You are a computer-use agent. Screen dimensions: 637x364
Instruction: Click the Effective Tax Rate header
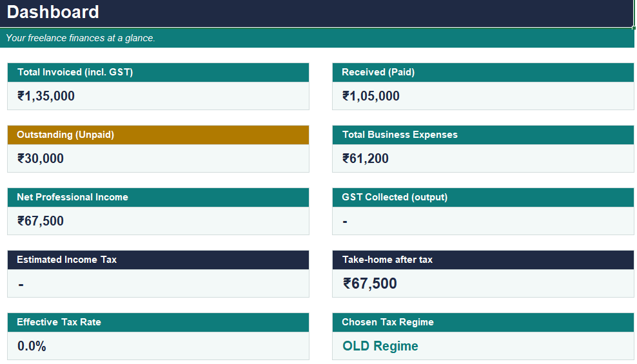click(x=158, y=322)
